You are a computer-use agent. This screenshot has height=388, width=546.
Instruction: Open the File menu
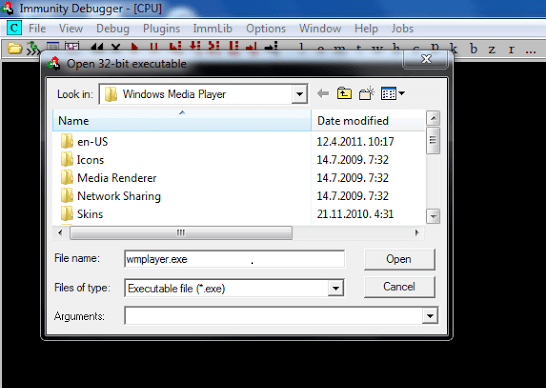(x=37, y=28)
